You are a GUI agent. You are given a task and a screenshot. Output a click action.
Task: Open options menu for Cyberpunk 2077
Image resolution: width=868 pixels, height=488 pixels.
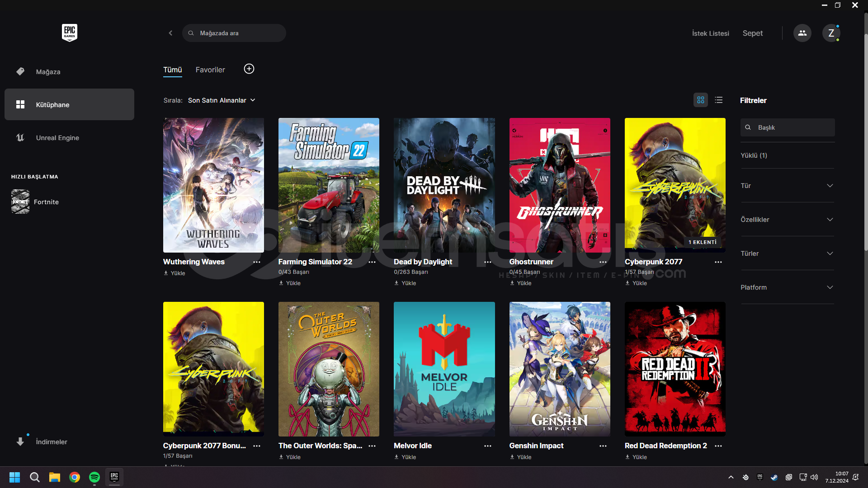coord(718,262)
